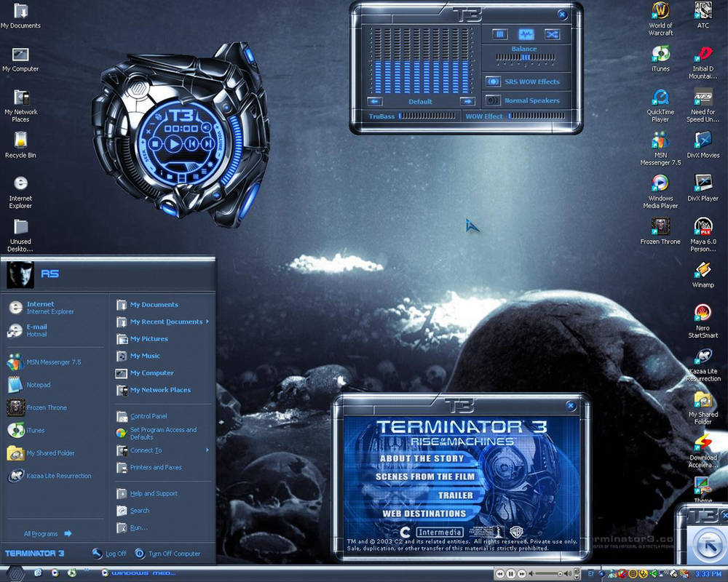Adjust the TruBass slider
728x582 pixels.
click(427, 116)
